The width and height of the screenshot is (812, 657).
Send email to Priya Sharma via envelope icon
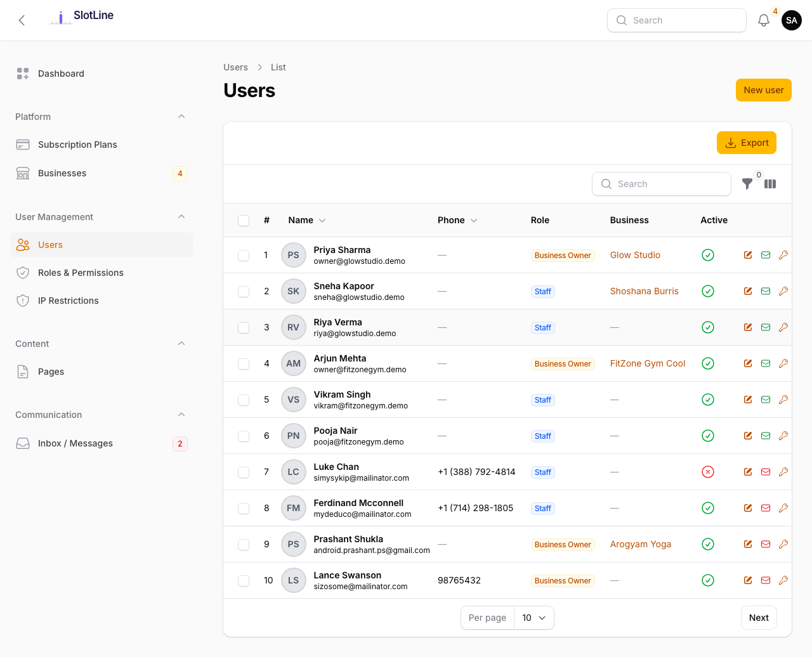[766, 255]
